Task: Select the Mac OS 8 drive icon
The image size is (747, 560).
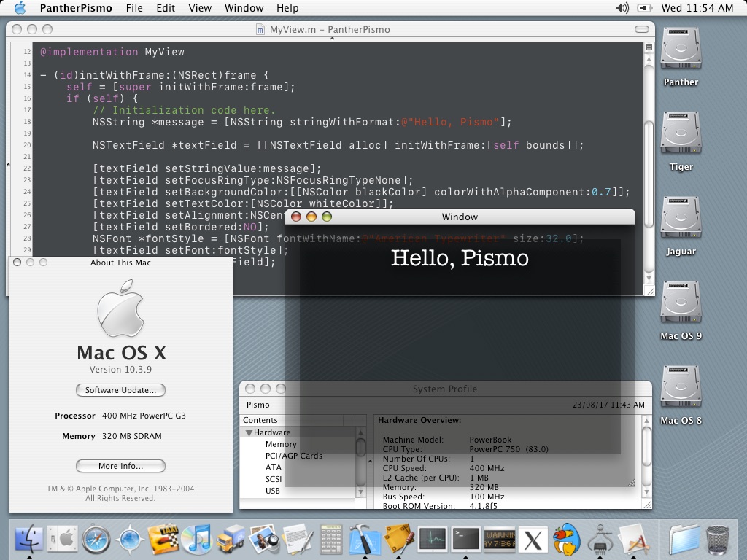Action: pos(681,387)
